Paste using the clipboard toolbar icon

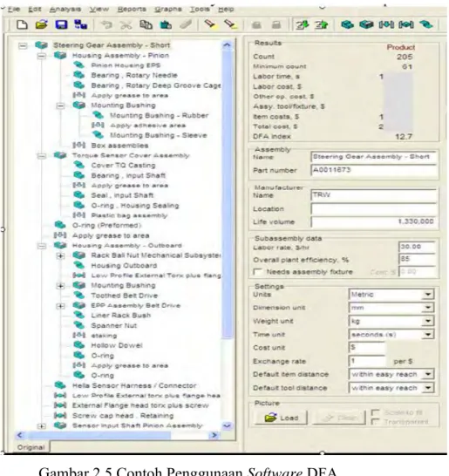point(166,24)
